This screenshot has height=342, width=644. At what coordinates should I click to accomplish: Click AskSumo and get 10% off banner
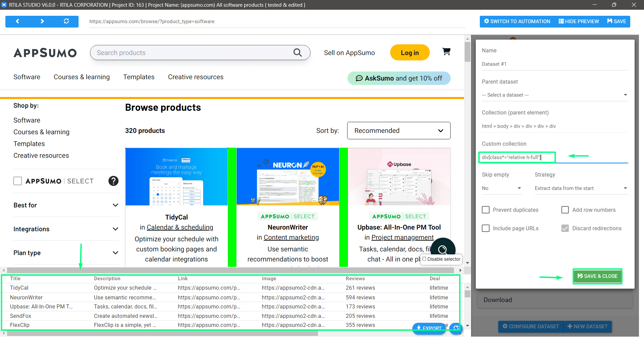click(399, 78)
